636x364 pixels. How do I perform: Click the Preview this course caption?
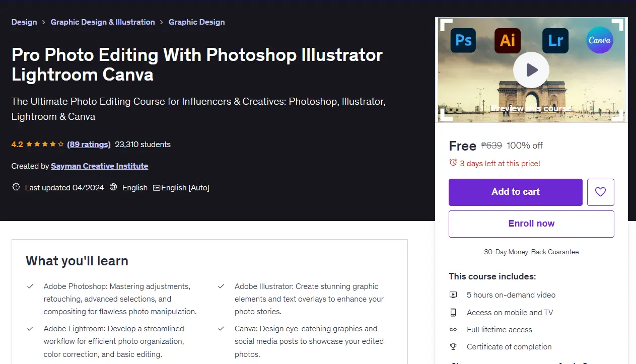pos(531,108)
